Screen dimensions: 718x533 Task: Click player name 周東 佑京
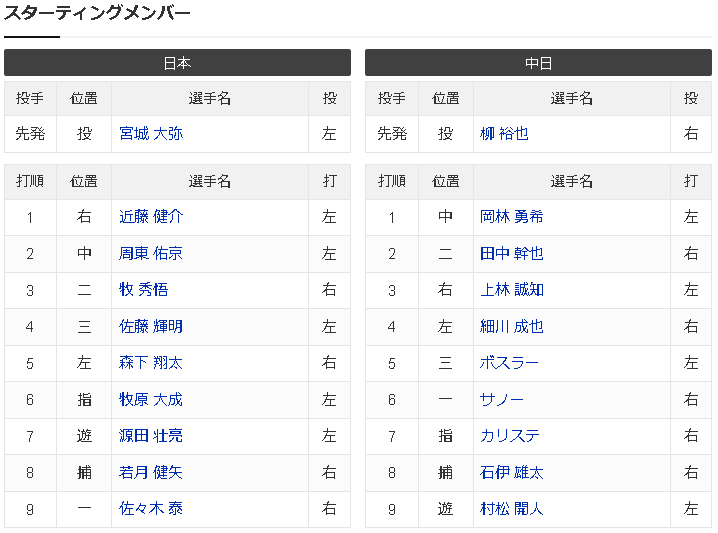(x=151, y=254)
